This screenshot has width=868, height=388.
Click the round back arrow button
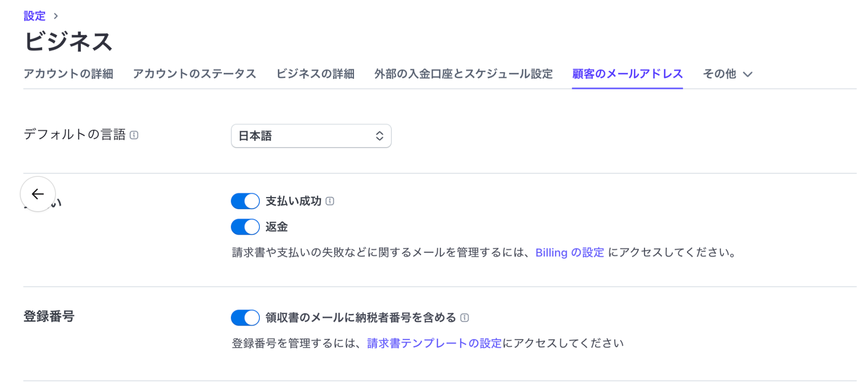[38, 194]
